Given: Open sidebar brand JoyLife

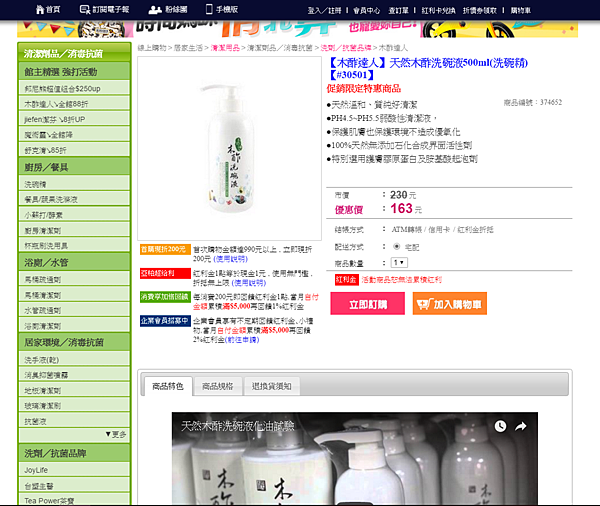Looking at the screenshot, I should point(74,470).
